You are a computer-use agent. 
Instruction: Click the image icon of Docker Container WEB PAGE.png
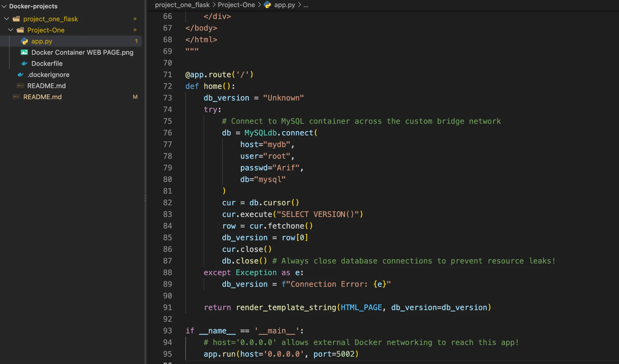[x=24, y=52]
